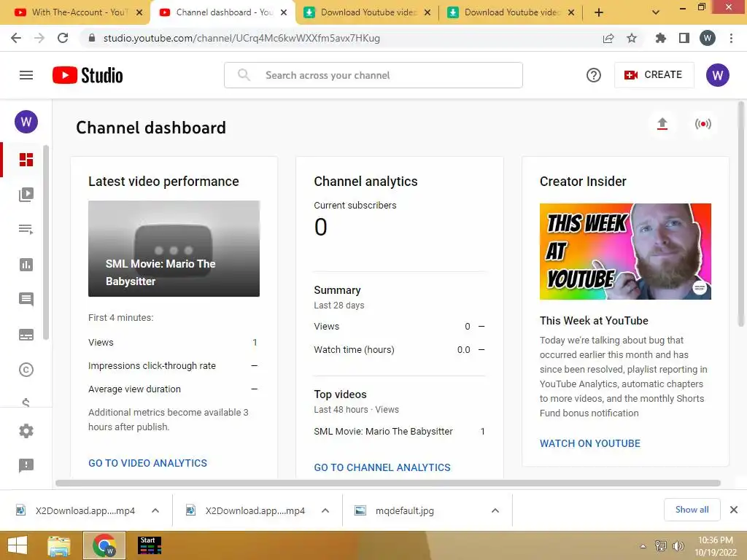Close the downloads bar
Image resolution: width=747 pixels, height=560 pixels.
[734, 510]
